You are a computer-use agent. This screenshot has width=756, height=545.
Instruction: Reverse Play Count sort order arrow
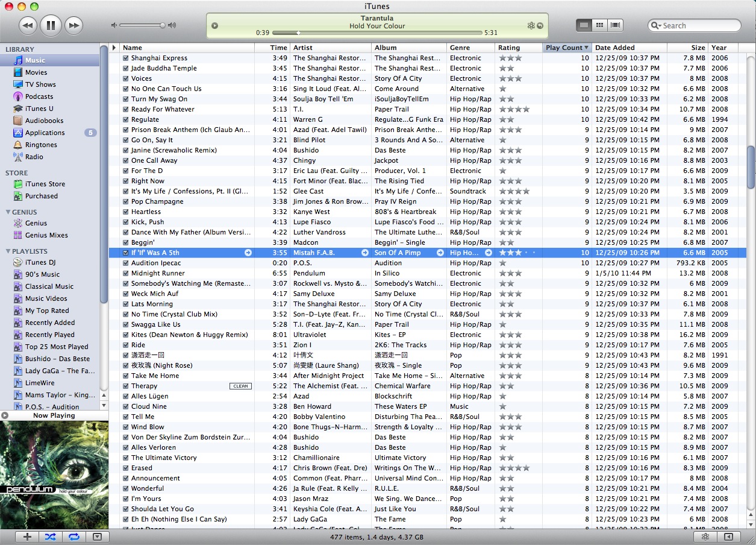coord(587,48)
